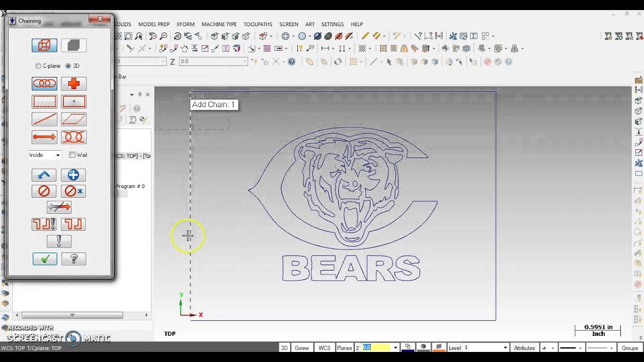Open the SETTINGS menu
Viewport: 644px width, 362px height.
tap(333, 24)
